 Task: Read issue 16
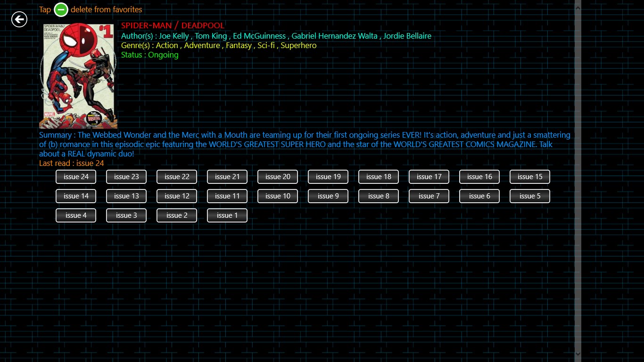[479, 177]
